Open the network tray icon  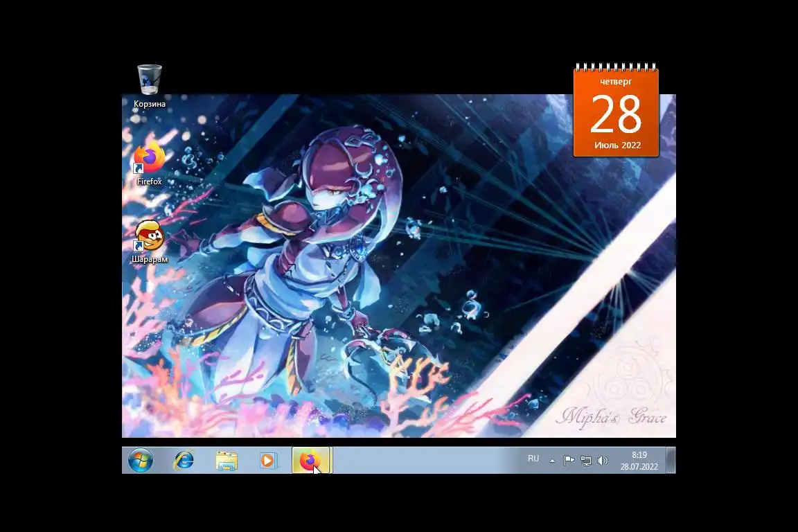click(x=586, y=461)
